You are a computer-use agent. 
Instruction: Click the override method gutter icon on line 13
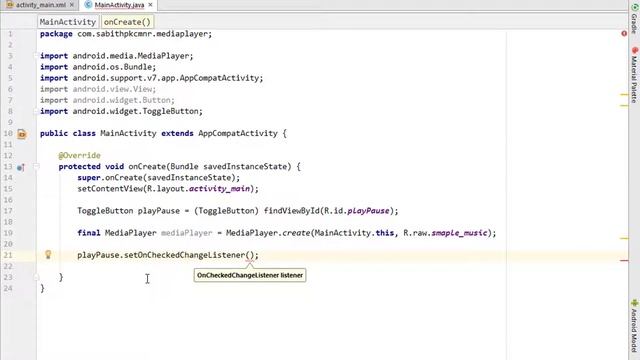coord(21,167)
